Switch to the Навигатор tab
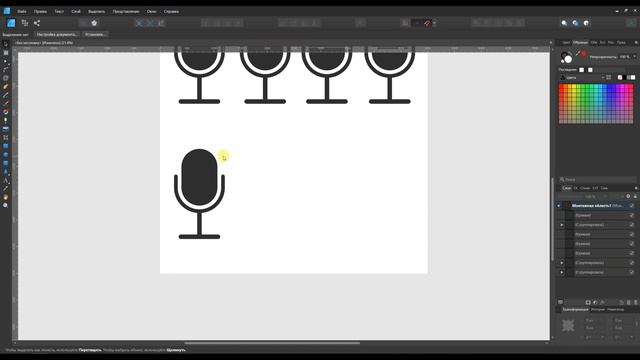The image size is (640, 360). point(615,310)
